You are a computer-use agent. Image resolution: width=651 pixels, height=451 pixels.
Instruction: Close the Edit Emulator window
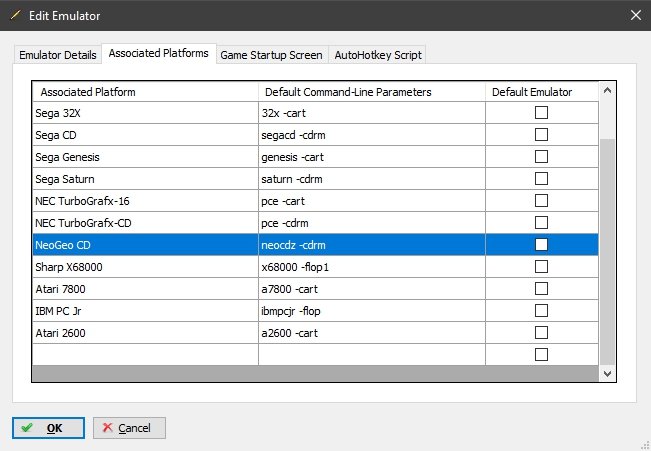(x=636, y=15)
